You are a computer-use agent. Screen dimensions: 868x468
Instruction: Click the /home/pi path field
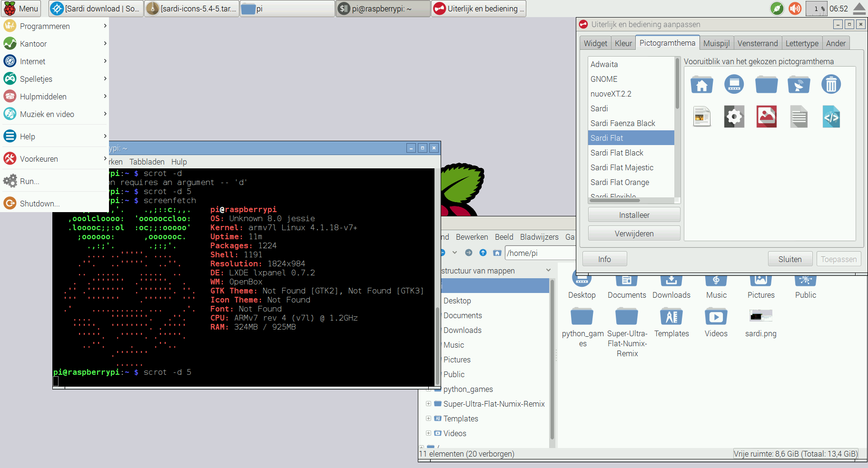coord(540,253)
